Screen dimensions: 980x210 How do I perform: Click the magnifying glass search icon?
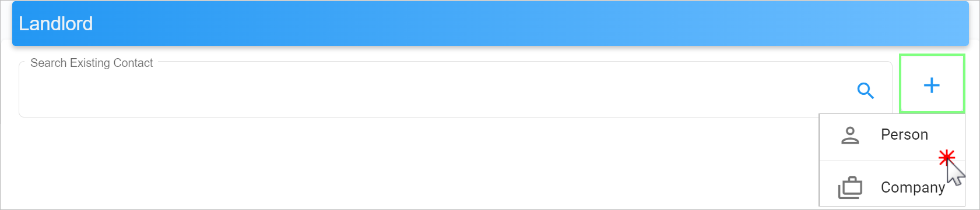[x=865, y=90]
